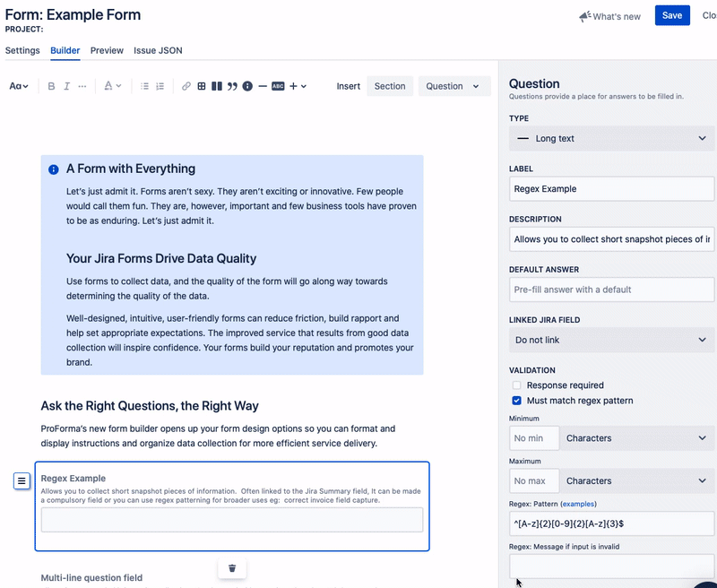Uncheck Must match regex pattern
The image size is (717, 588).
[516, 401]
